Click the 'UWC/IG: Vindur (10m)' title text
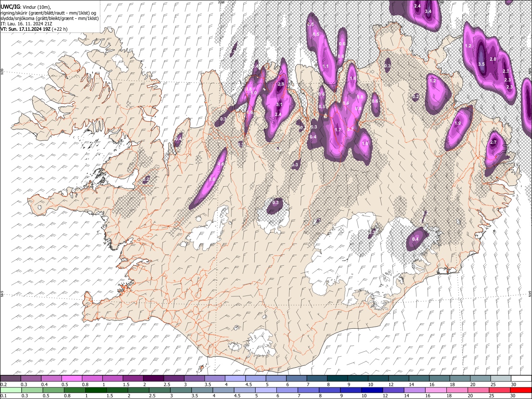 point(25,7)
